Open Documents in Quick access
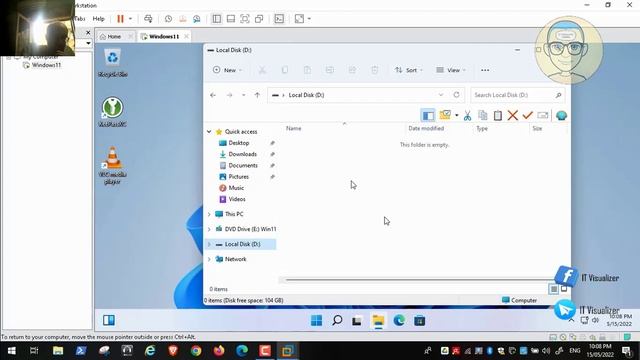This screenshot has width=640, height=360. pyautogui.click(x=242, y=165)
